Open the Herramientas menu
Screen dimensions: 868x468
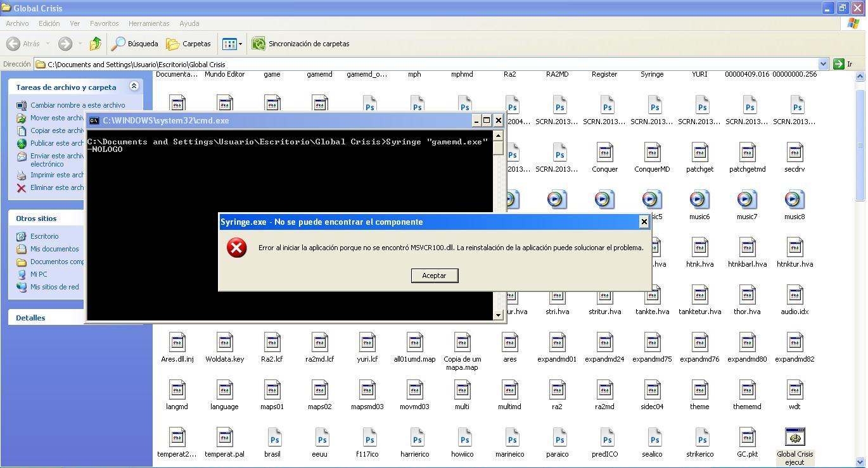(149, 23)
